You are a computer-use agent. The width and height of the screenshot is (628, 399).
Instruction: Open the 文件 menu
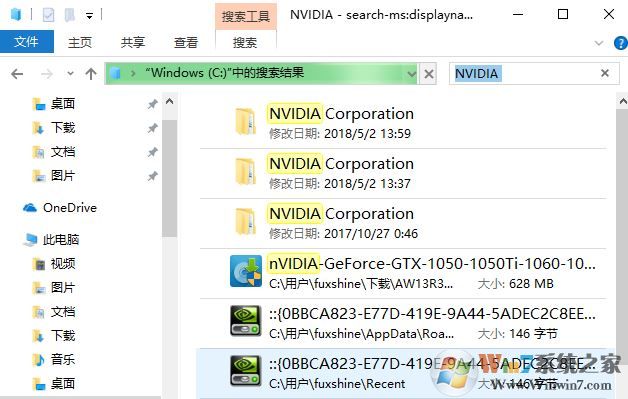(26, 42)
